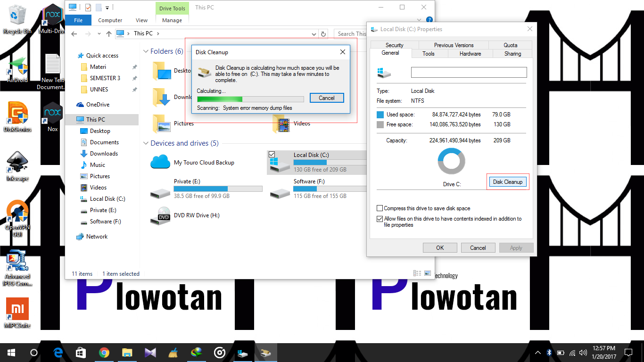Uncheck the Local Disk (C:) selection checkbox
Screen dimensions: 644x362
click(272, 153)
